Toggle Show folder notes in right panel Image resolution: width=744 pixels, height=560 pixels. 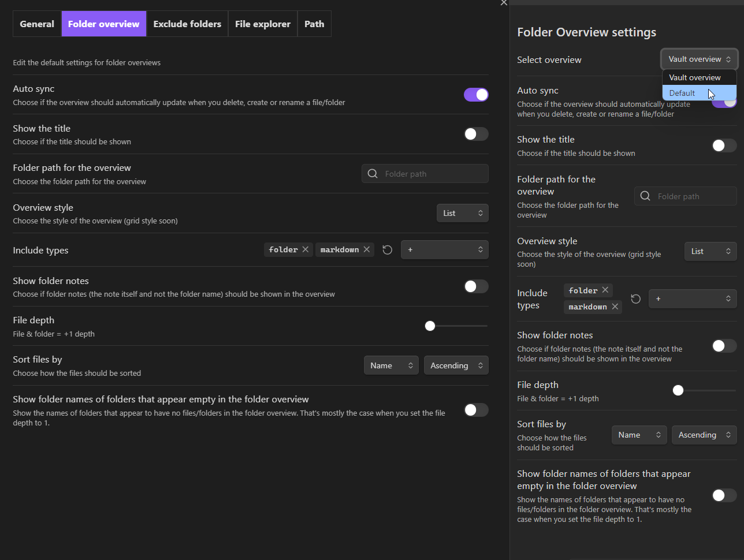click(x=724, y=346)
